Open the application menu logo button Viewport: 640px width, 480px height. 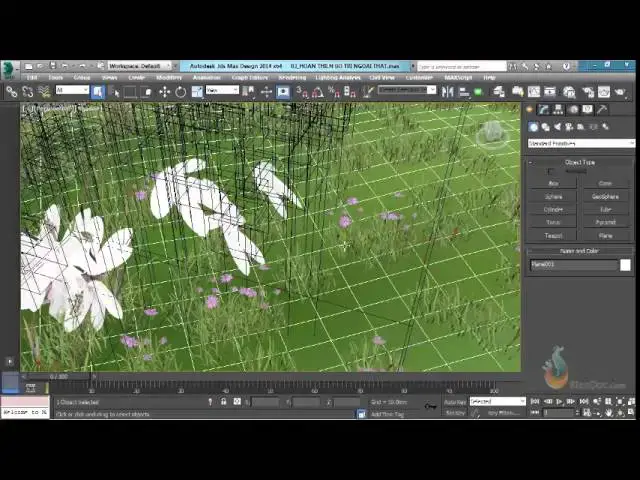tap(8, 70)
